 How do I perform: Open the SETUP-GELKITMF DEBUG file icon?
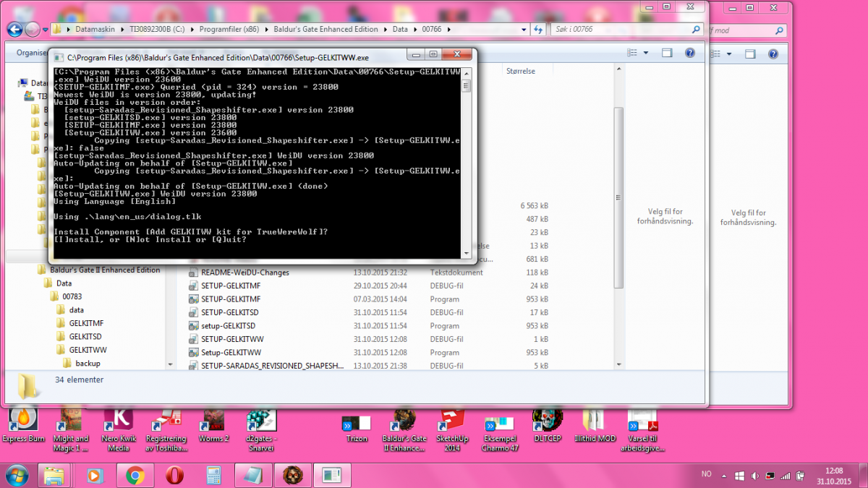tap(193, 286)
